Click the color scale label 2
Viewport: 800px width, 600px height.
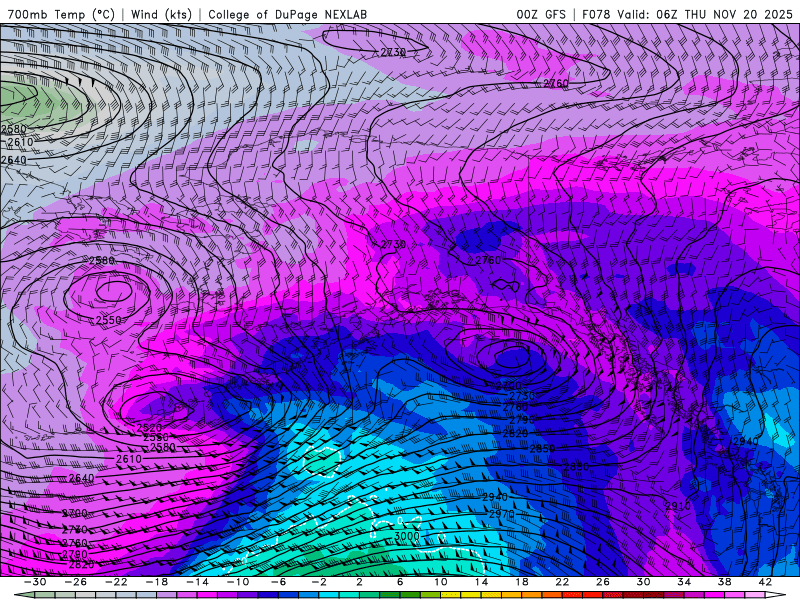click(359, 582)
